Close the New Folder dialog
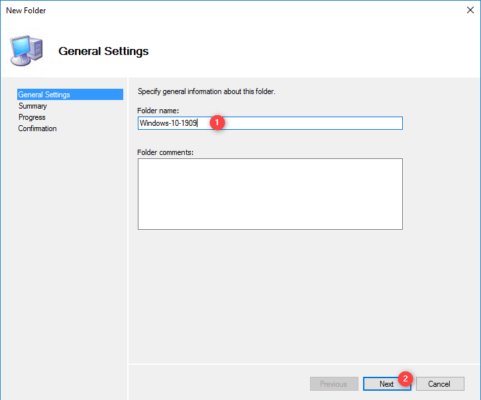 [470, 10]
